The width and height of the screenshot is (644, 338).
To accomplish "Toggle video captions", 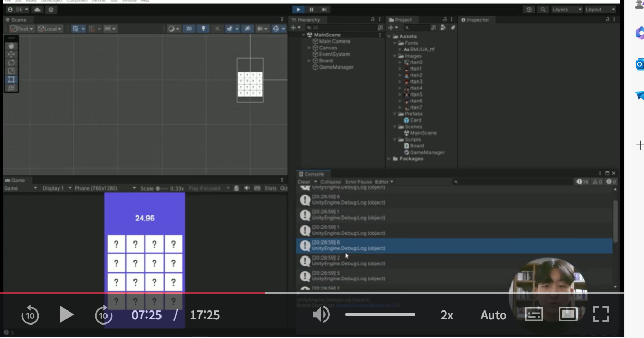I will coord(534,315).
